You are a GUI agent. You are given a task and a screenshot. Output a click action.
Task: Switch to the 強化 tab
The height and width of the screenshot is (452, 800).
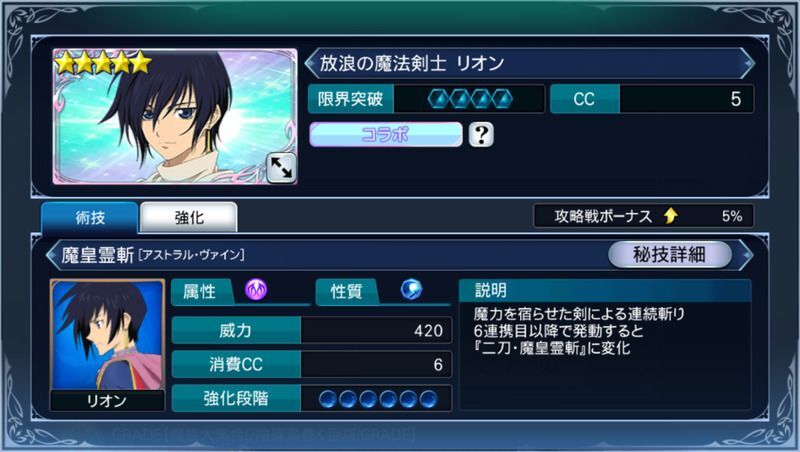coord(189,218)
